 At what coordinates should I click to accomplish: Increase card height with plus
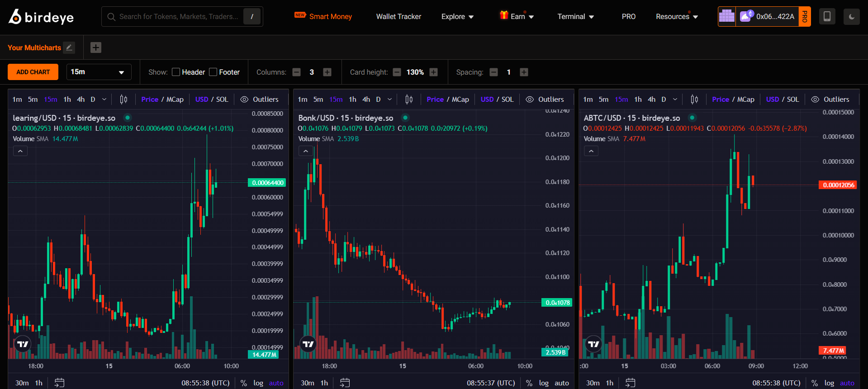433,72
